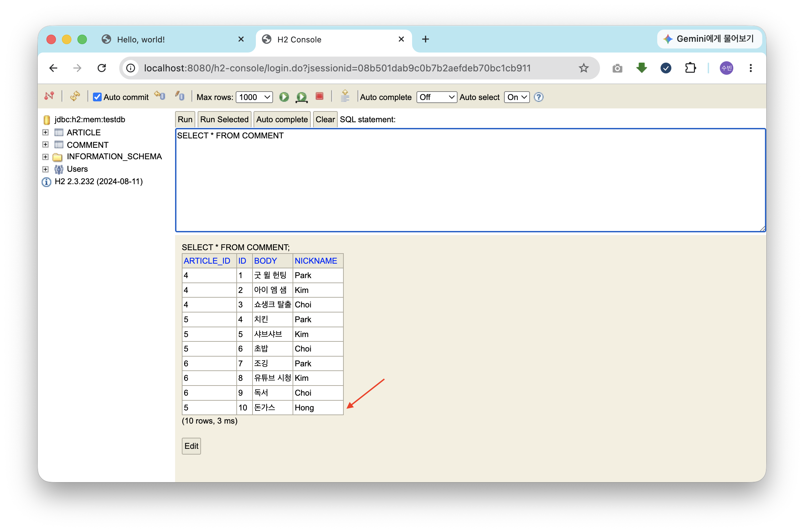Click the H2 Refresh icon
Viewport: 804px width, 532px height.
(x=75, y=97)
